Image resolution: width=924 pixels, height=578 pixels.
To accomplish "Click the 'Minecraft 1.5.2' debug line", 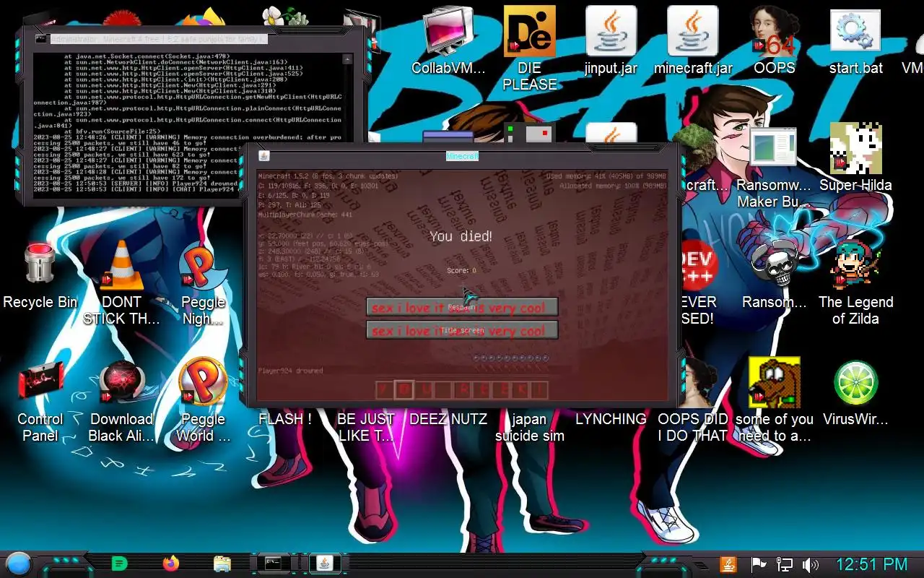I will point(328,176).
